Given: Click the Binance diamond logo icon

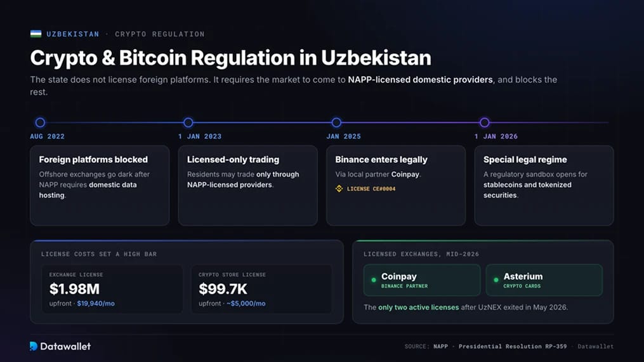Looking at the screenshot, I should [x=339, y=188].
